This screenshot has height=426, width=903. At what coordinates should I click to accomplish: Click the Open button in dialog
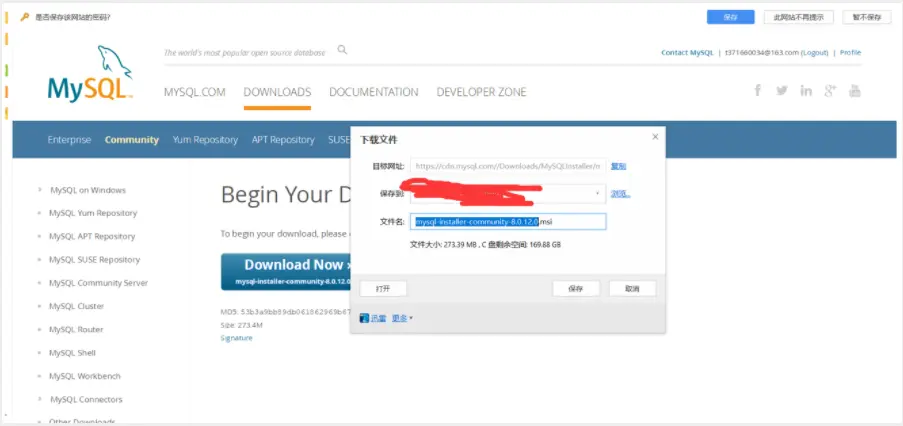click(x=383, y=289)
